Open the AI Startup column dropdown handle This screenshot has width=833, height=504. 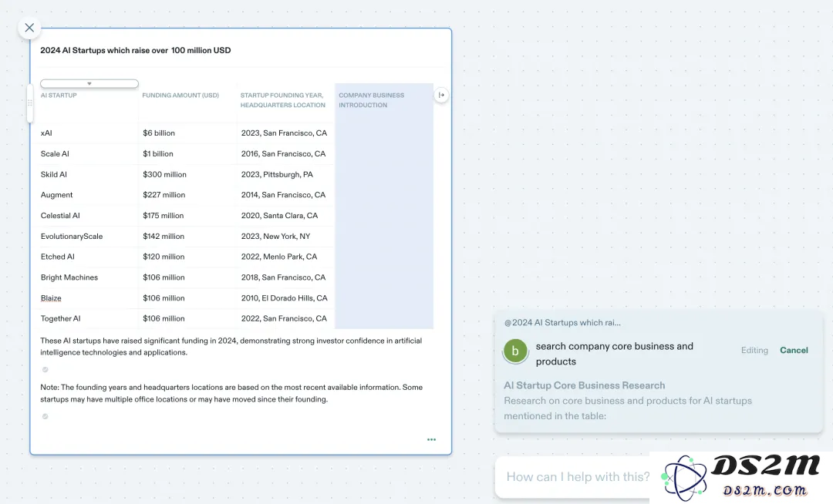(89, 83)
